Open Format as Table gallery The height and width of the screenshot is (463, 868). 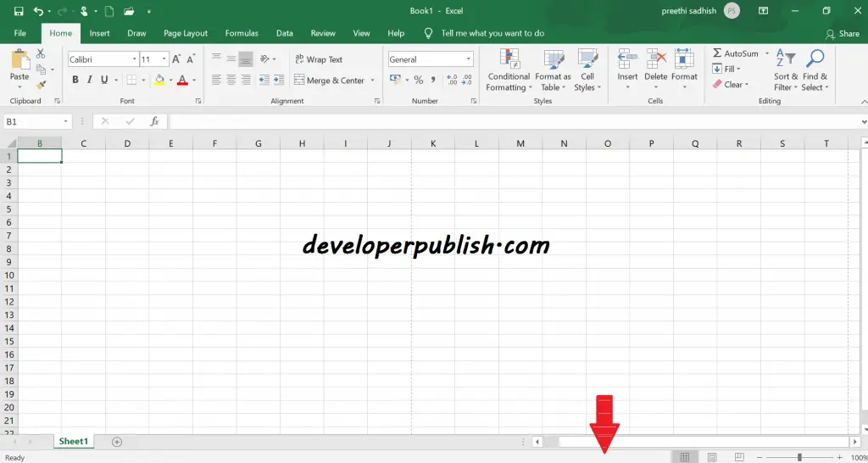point(553,70)
